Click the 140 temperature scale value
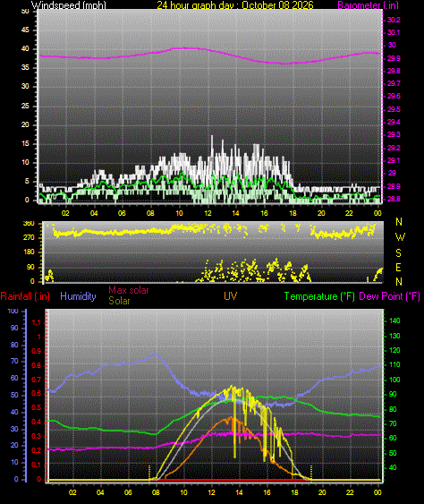Screen dimensions: 424x504 [x=394, y=320]
